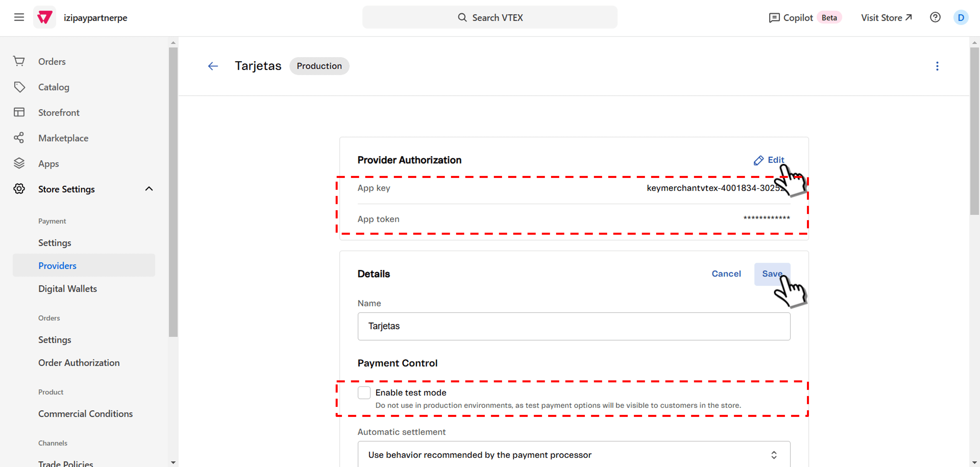This screenshot has height=467, width=980.
Task: Open the Automatic settlement dropdown
Action: click(574, 455)
